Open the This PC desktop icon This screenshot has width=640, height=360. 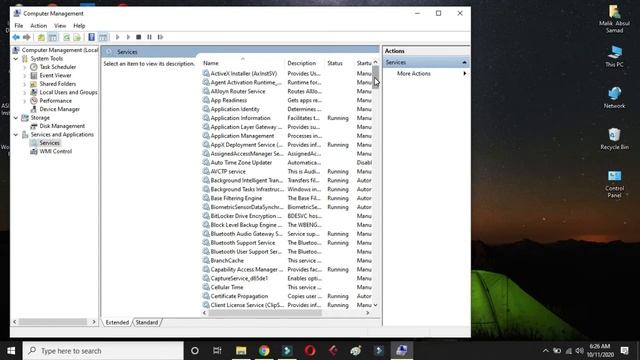pyautogui.click(x=614, y=56)
